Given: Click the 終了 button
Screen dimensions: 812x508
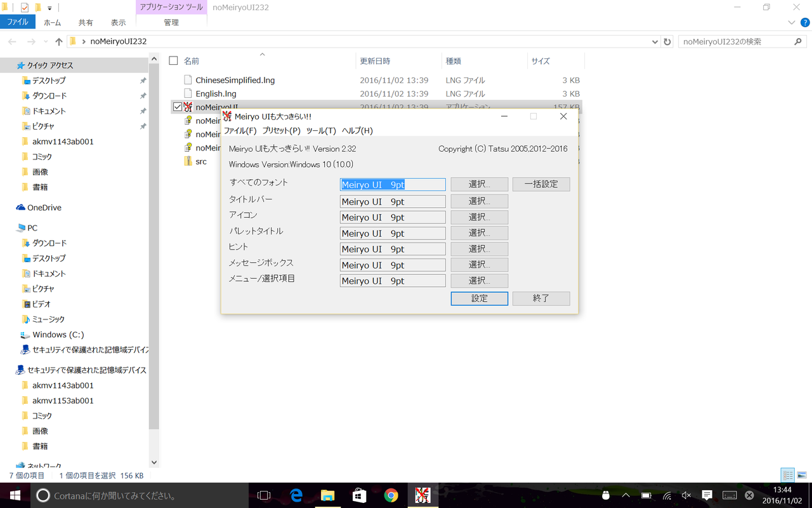Looking at the screenshot, I should [x=541, y=298].
